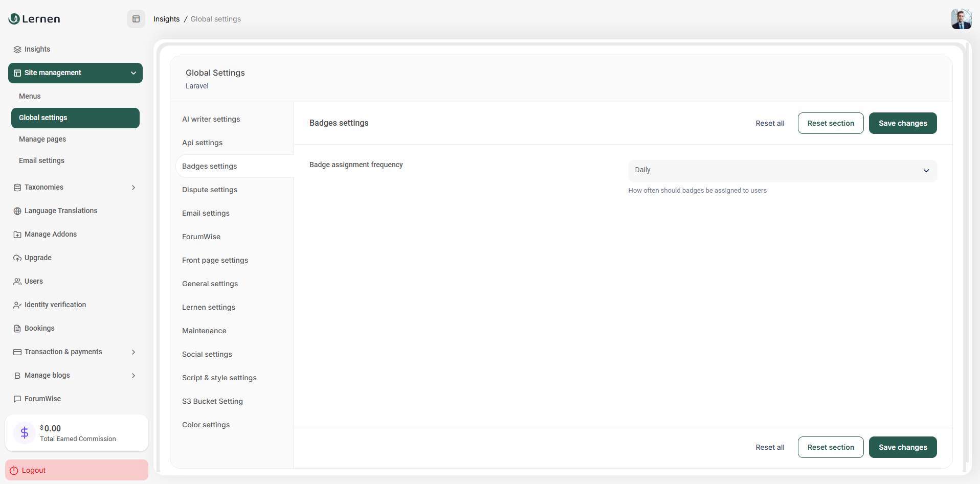Click the Bookings document icon

point(17,329)
